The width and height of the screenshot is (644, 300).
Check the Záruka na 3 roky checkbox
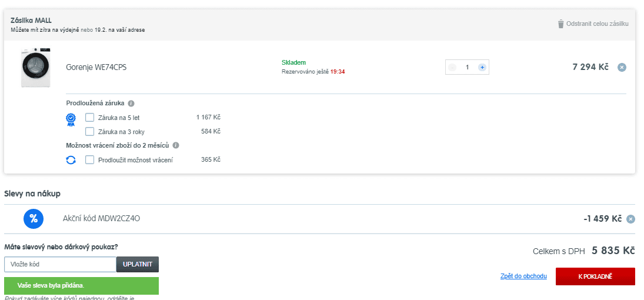click(89, 132)
